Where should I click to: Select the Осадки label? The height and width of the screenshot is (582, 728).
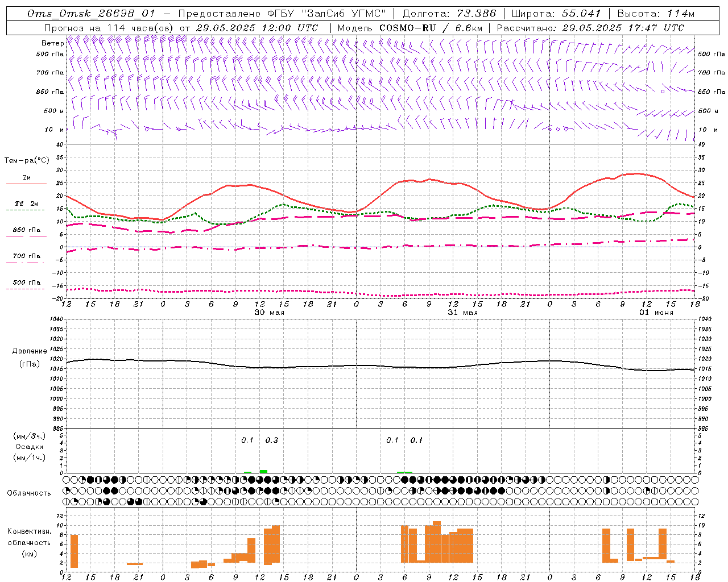pos(30,447)
